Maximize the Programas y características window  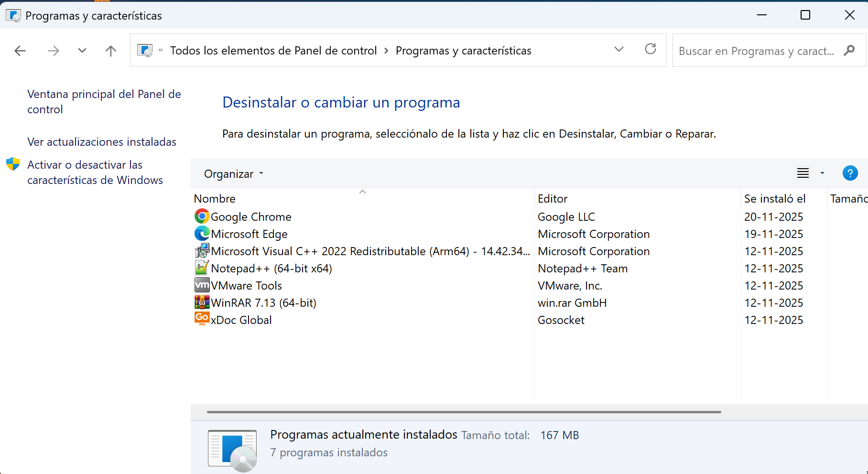point(805,15)
